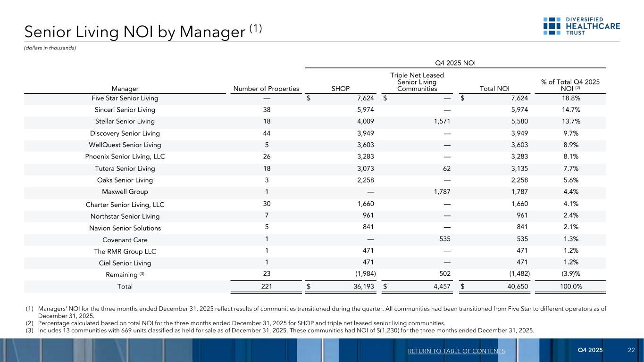Click the total SHOP value 36,193

pos(363,286)
